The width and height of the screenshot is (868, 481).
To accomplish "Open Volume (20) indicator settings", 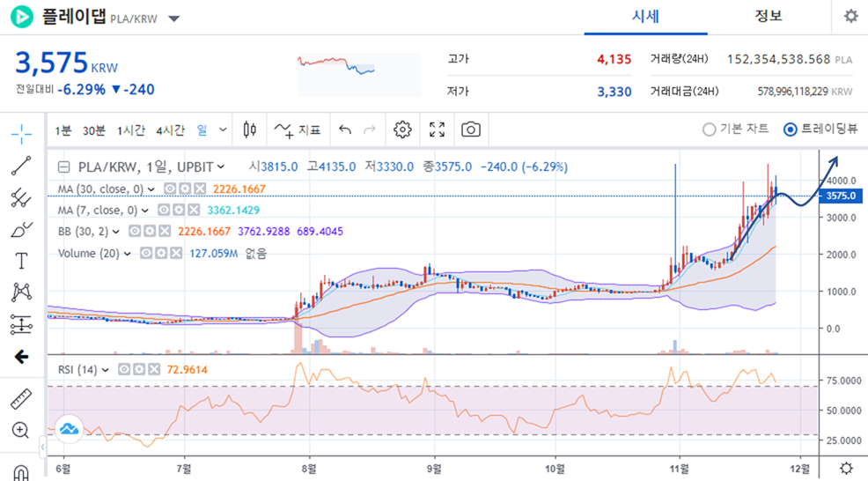I will pos(160,253).
